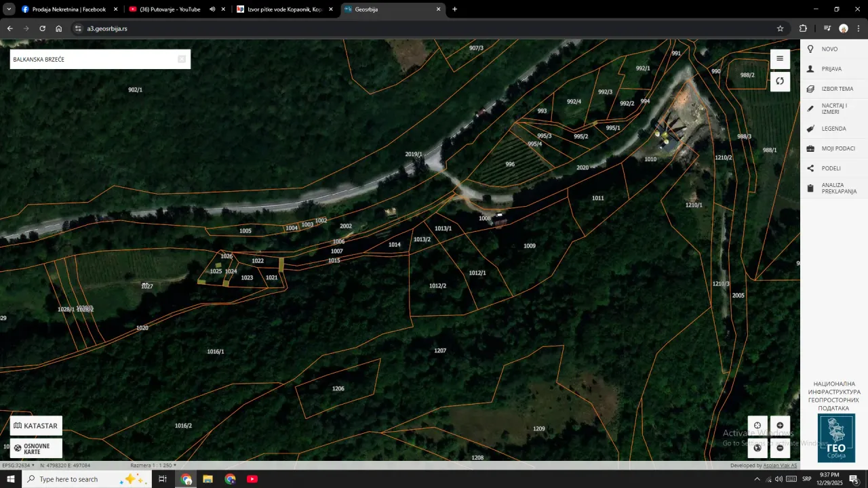The height and width of the screenshot is (488, 868).
Task: Click the refresh icon below the hamburger menu
Action: [779, 81]
